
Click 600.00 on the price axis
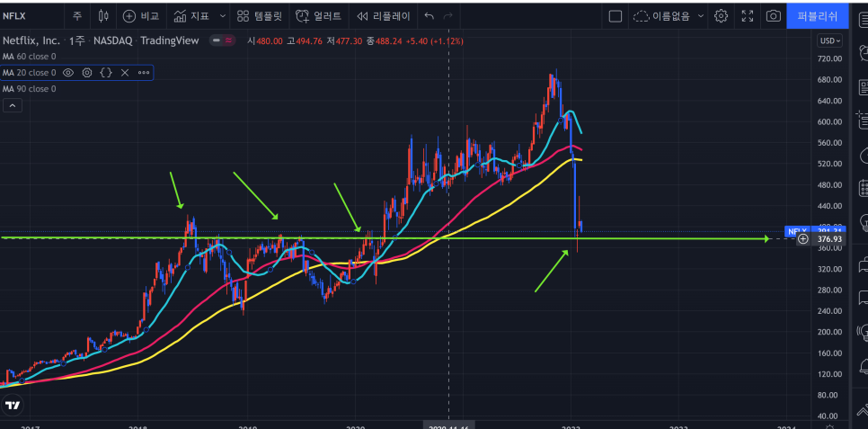(x=829, y=122)
